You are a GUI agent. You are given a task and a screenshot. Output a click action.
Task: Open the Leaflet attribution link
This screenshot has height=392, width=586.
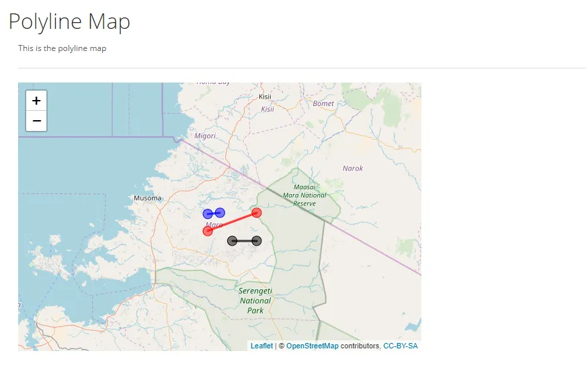click(x=261, y=346)
